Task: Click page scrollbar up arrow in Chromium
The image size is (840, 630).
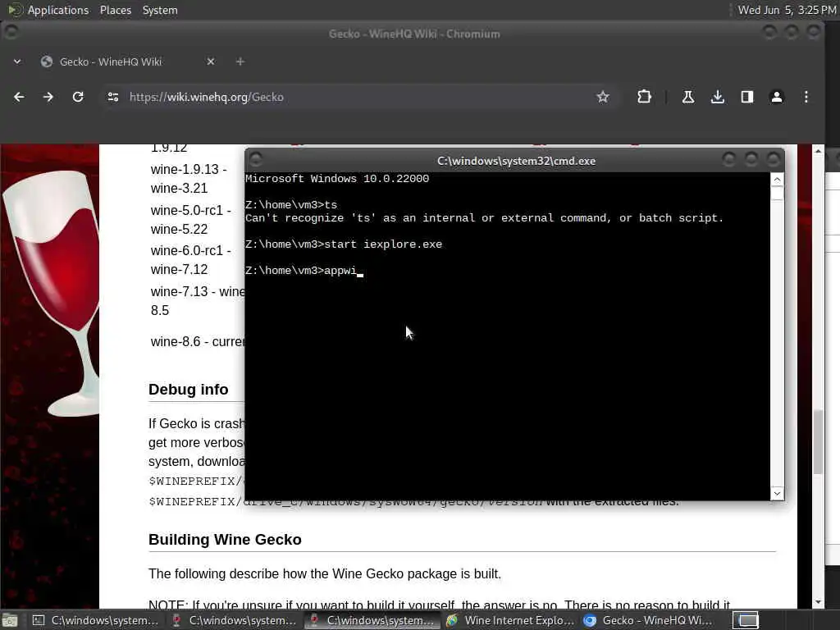Action: 818,151
